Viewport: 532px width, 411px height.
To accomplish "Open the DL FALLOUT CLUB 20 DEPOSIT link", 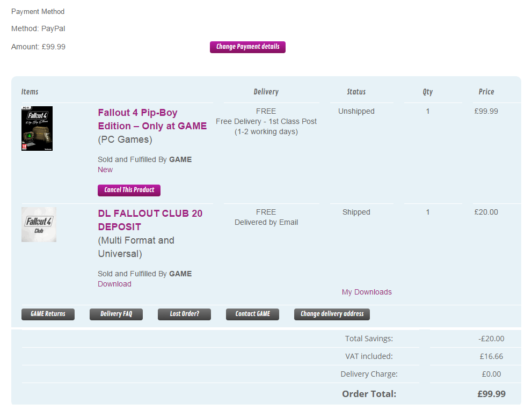I will pyautogui.click(x=150, y=220).
